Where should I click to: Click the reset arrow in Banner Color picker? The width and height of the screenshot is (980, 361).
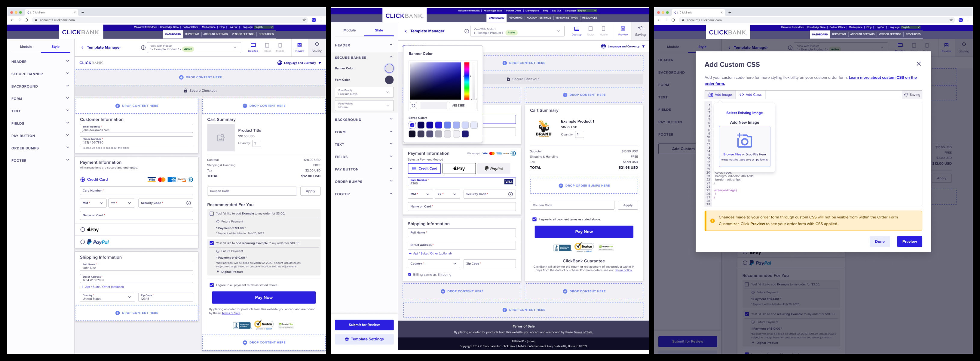tap(414, 106)
